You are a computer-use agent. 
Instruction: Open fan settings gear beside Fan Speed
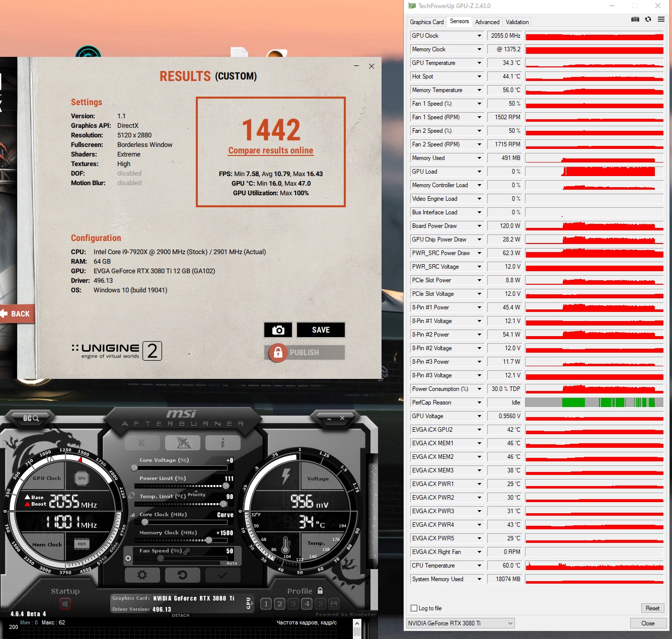(128, 558)
